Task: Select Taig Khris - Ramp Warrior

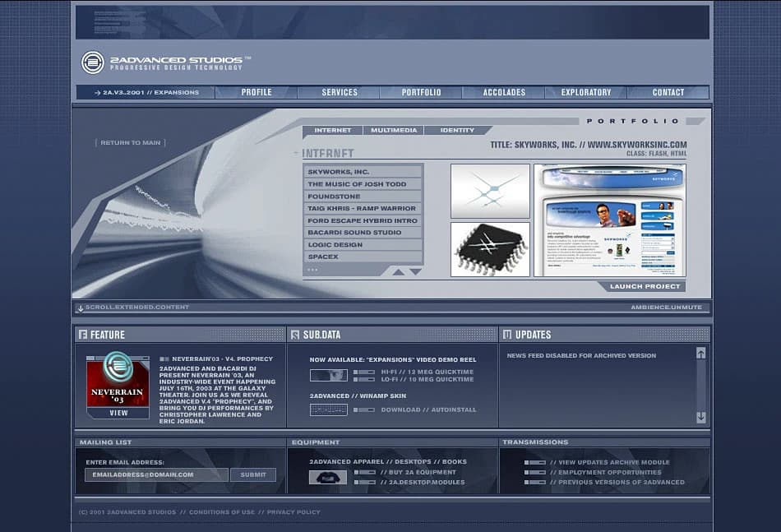Action: (x=363, y=208)
